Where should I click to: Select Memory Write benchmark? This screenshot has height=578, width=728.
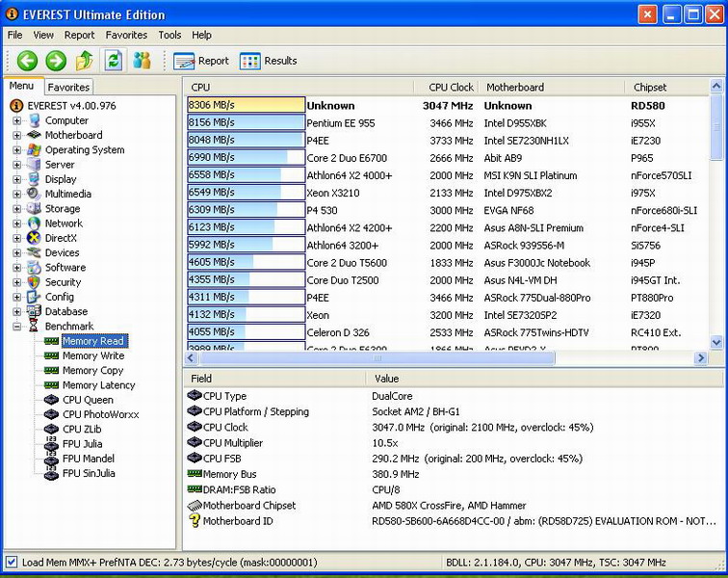[93, 355]
